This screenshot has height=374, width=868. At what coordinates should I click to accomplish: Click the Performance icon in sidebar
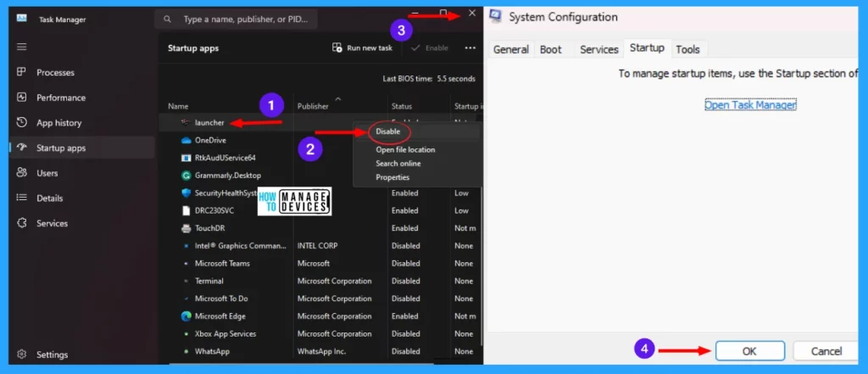point(21,97)
